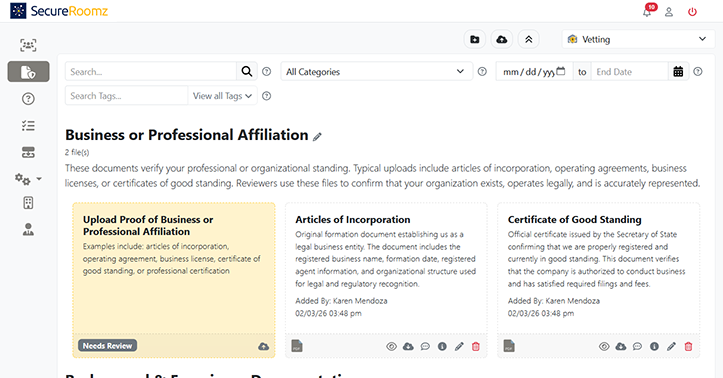Preview Articles of Incorporation with eye icon
723x378 pixels.
coord(391,346)
